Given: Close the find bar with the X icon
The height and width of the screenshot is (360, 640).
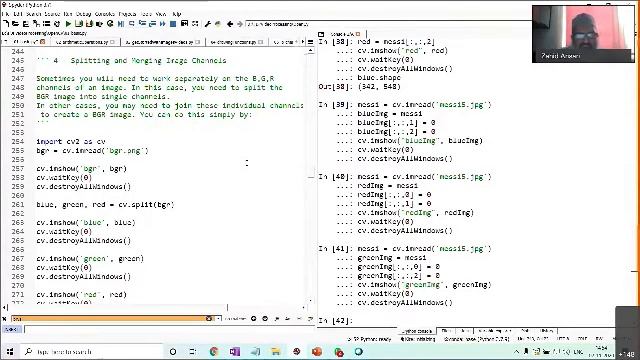Looking at the screenshot, I should pyautogui.click(x=4, y=318).
